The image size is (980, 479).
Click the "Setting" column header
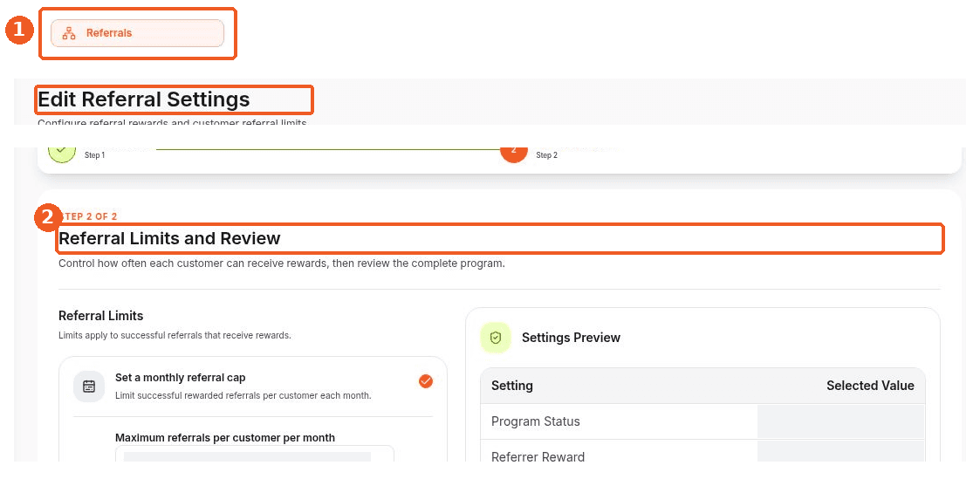512,386
